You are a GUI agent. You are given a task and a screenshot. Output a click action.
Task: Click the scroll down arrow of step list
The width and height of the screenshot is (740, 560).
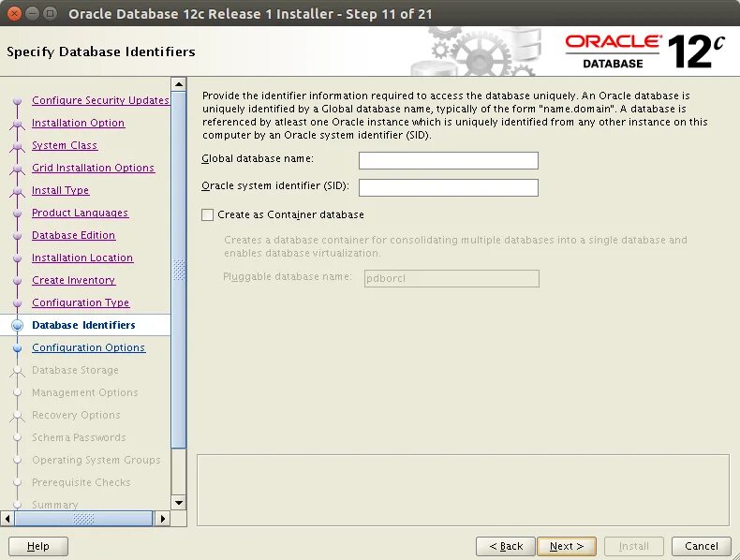pos(179,503)
